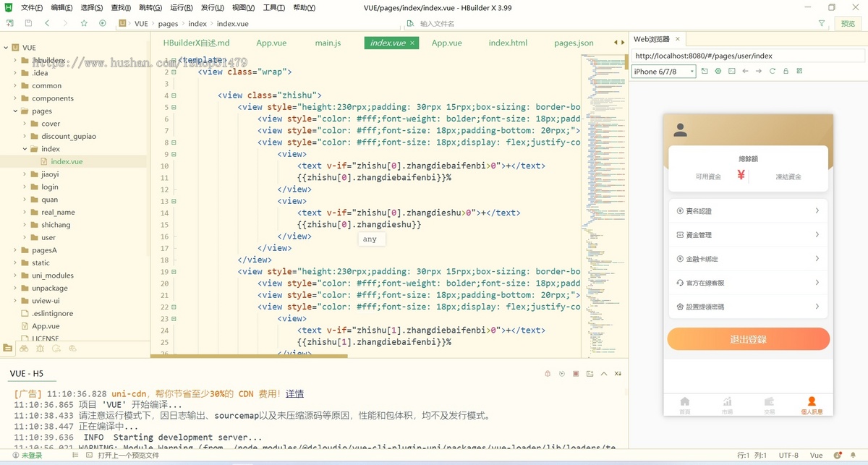868x465 pixels.
Task: Click the bug debug icon at sidebar bottom
Action: coord(40,348)
